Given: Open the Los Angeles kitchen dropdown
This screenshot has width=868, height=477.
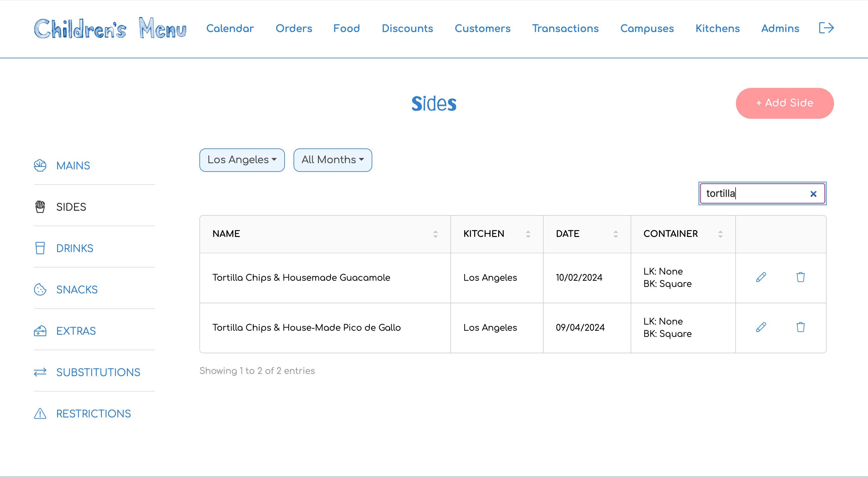Looking at the screenshot, I should coord(242,160).
